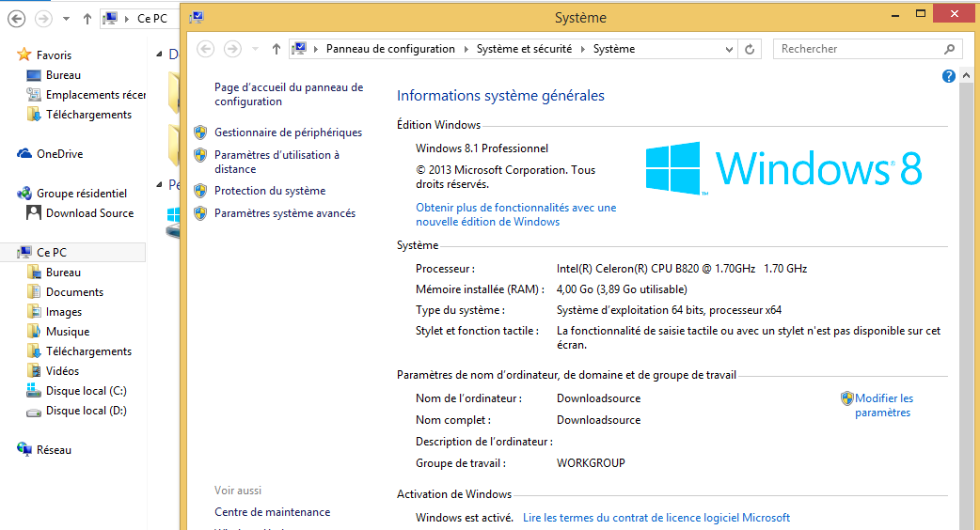
Task: Click the Musique folder icon
Action: [34, 331]
